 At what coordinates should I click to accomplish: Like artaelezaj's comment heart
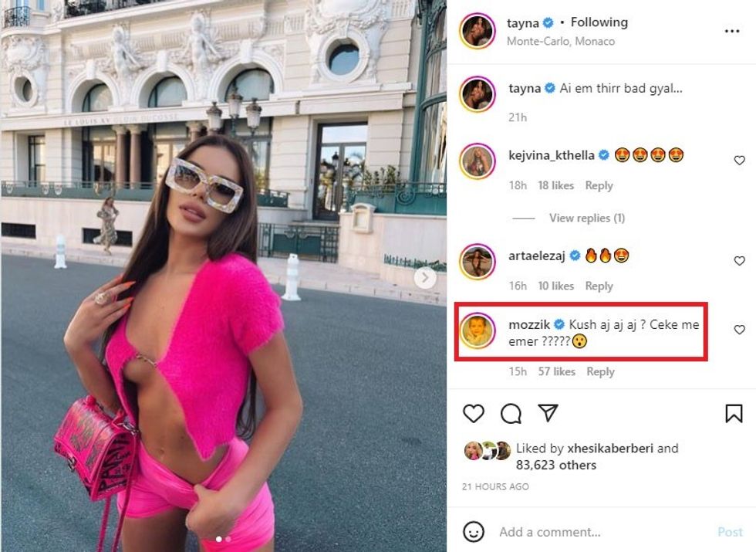[739, 261]
